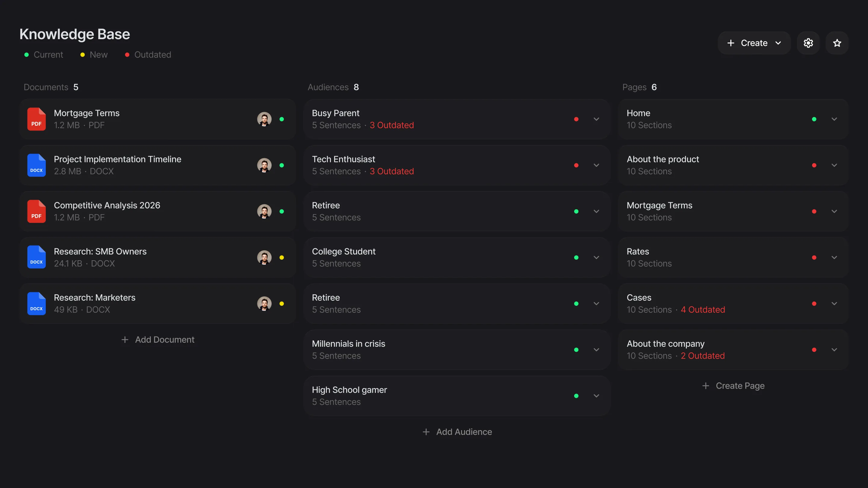Click the plus icon beside Add Audience
868x488 pixels.
click(x=426, y=432)
